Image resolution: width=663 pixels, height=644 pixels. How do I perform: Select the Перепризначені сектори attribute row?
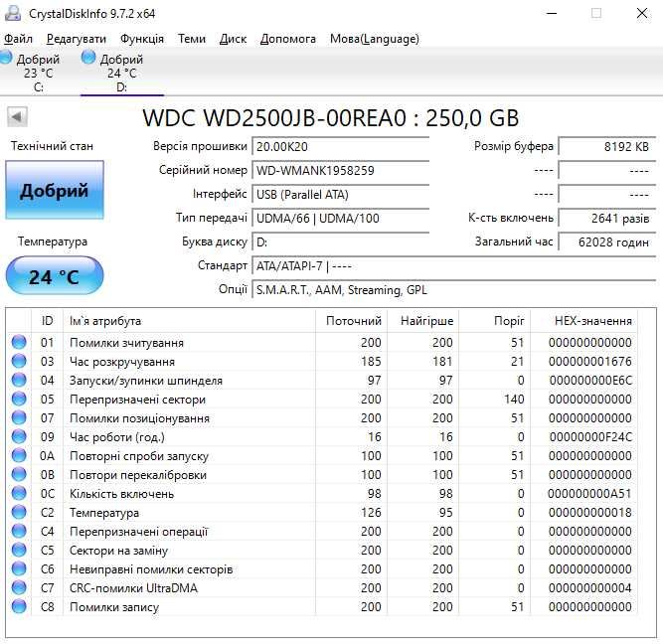322,399
